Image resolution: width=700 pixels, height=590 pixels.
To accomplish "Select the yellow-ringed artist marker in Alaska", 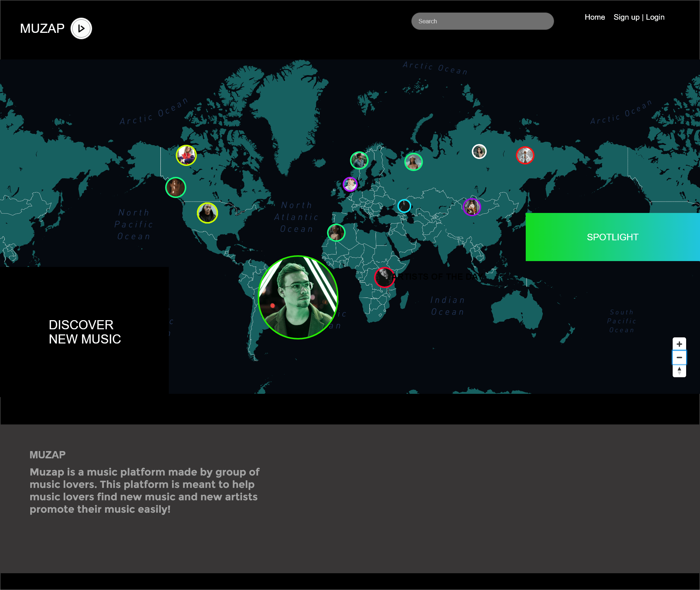I will pos(186,155).
